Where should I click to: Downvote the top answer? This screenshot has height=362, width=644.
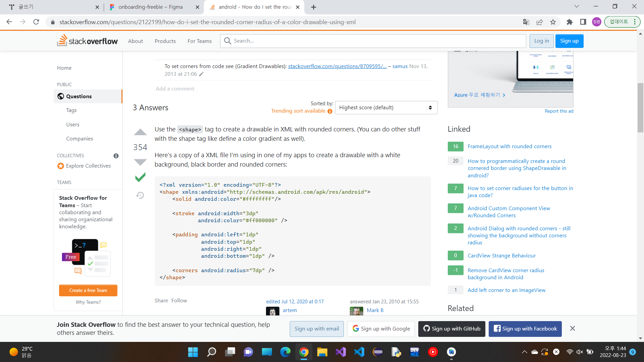pos(140,162)
